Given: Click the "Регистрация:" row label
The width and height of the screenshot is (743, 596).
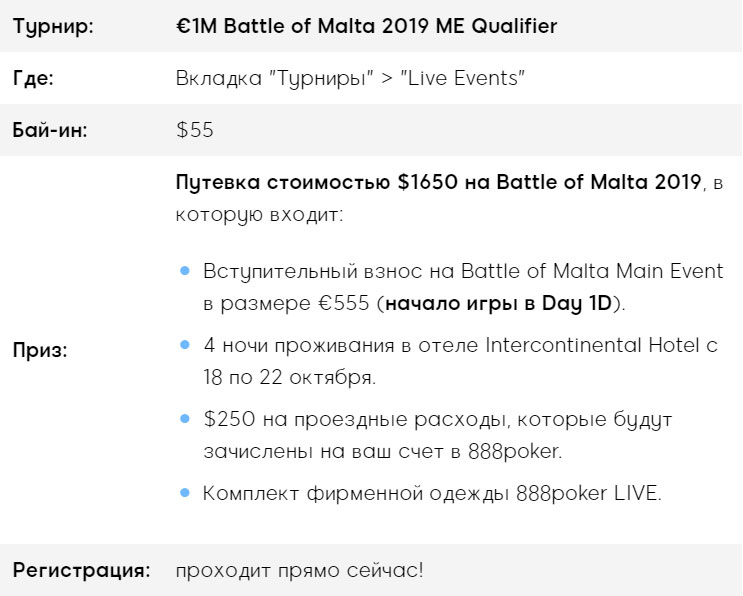Looking at the screenshot, I should click(81, 571).
